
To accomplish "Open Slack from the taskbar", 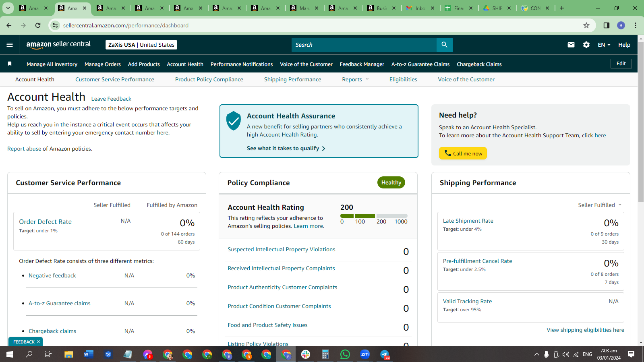I will pyautogui.click(x=306, y=354).
